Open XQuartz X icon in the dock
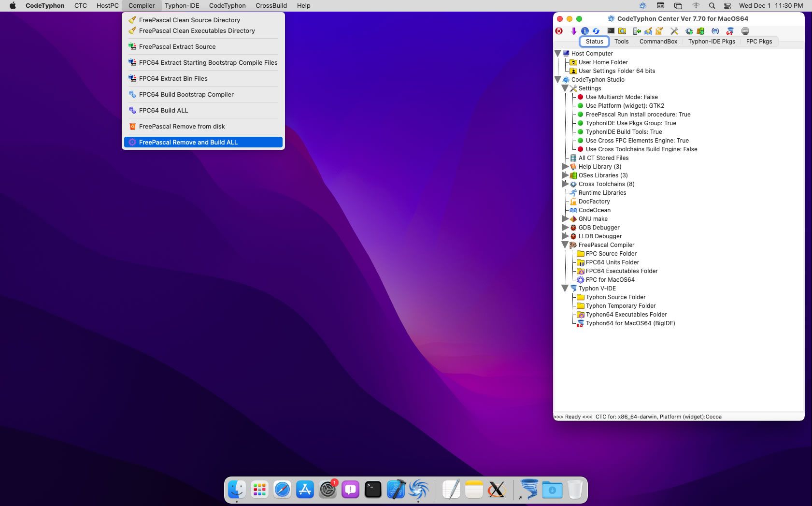The width and height of the screenshot is (812, 506). 497,490
